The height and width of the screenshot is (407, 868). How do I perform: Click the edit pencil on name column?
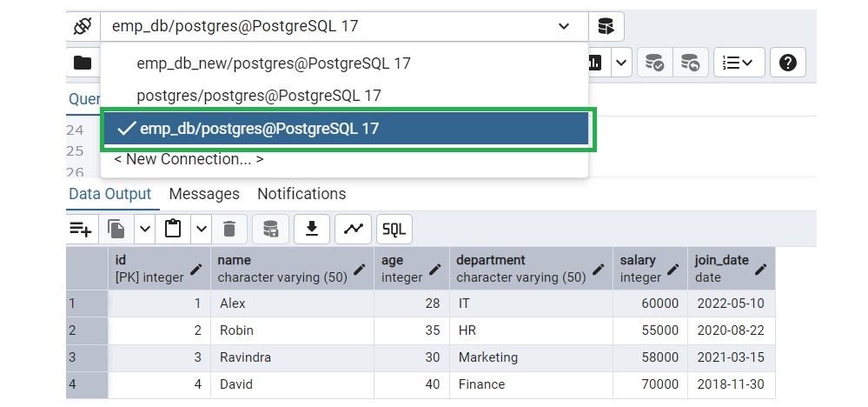(x=360, y=269)
